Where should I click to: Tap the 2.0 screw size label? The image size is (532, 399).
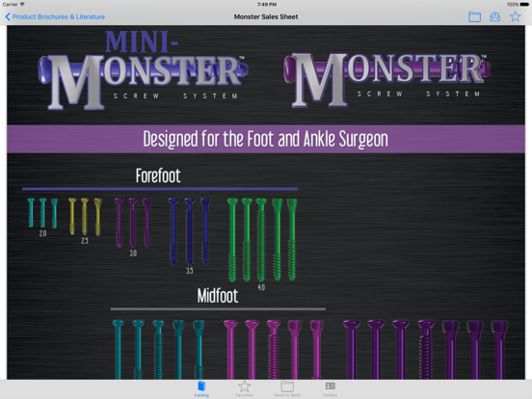pyautogui.click(x=42, y=233)
